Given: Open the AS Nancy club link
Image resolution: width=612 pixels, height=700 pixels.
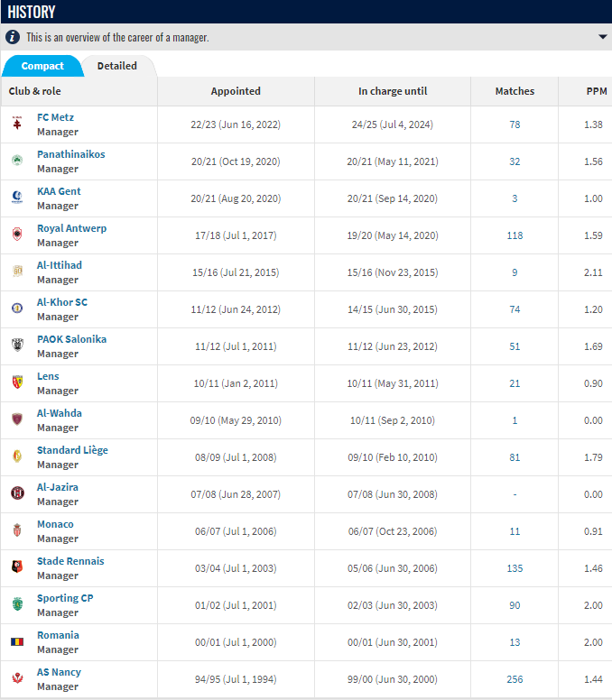Looking at the screenshot, I should click(x=59, y=672).
